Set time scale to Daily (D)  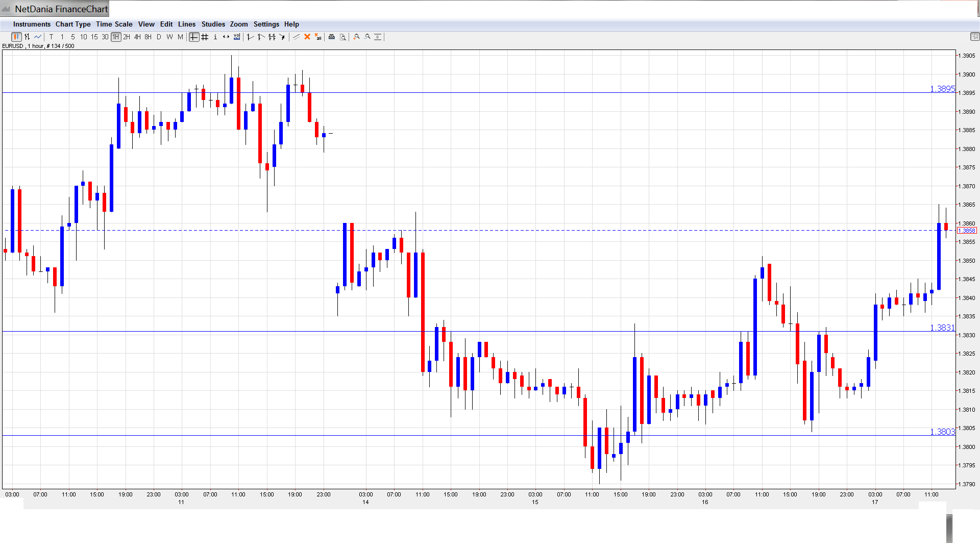pos(159,37)
